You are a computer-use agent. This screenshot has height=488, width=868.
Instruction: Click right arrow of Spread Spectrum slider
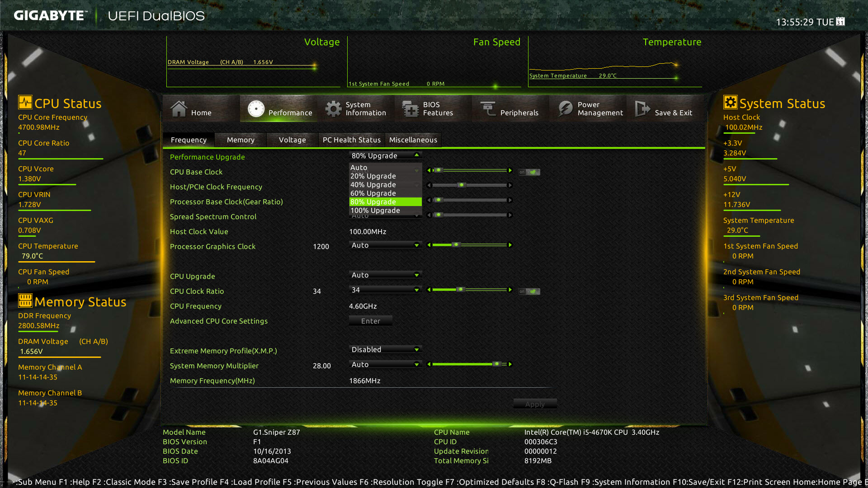tap(510, 215)
